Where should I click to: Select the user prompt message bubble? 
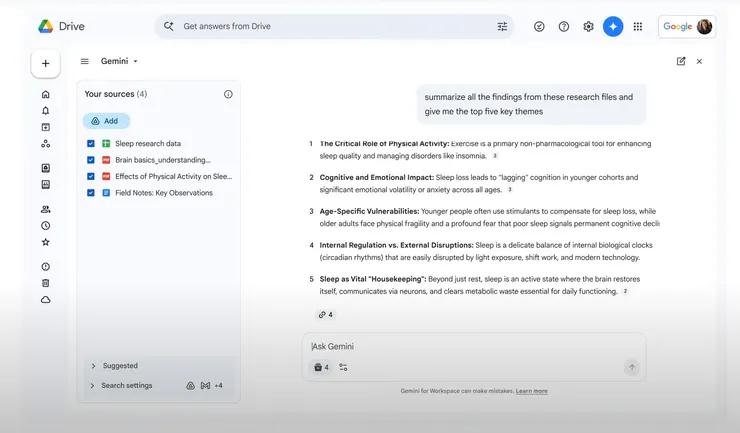pos(531,104)
